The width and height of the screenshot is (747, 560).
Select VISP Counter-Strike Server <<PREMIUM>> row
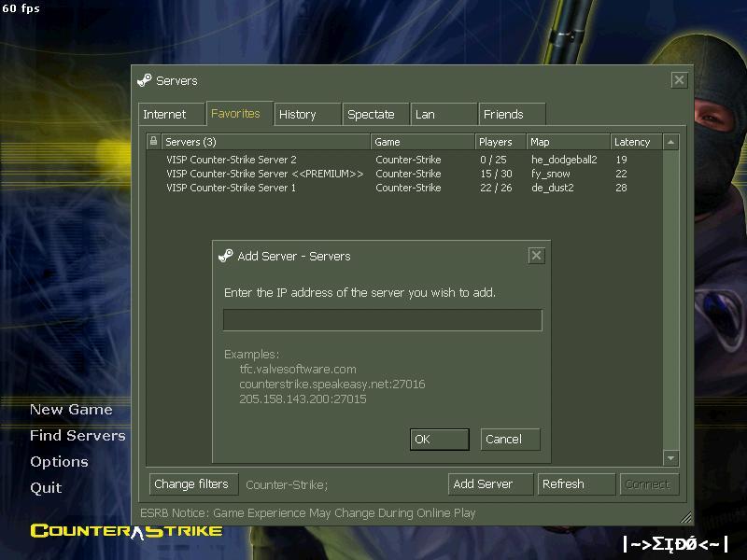coord(404,174)
